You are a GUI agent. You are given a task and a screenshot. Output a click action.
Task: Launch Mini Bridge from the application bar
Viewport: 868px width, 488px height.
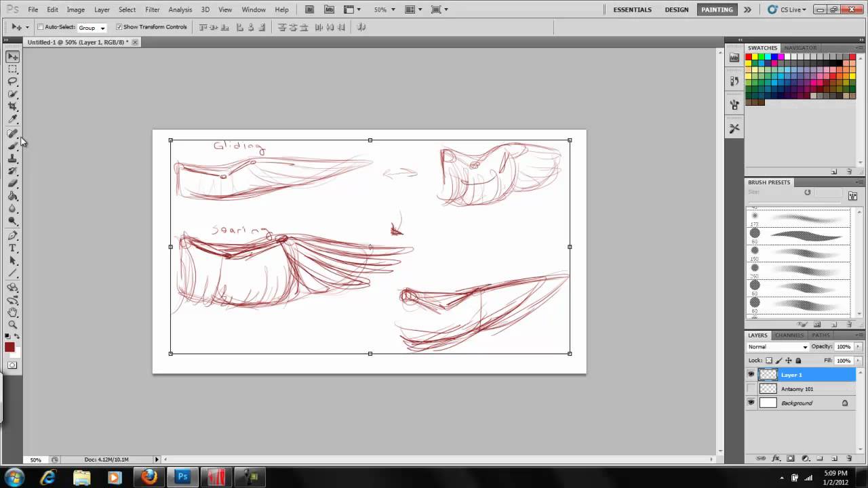click(x=329, y=9)
